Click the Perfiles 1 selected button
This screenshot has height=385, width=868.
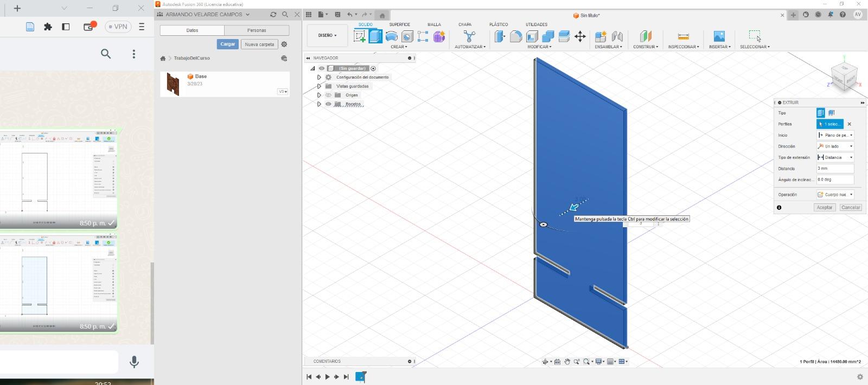click(x=830, y=124)
